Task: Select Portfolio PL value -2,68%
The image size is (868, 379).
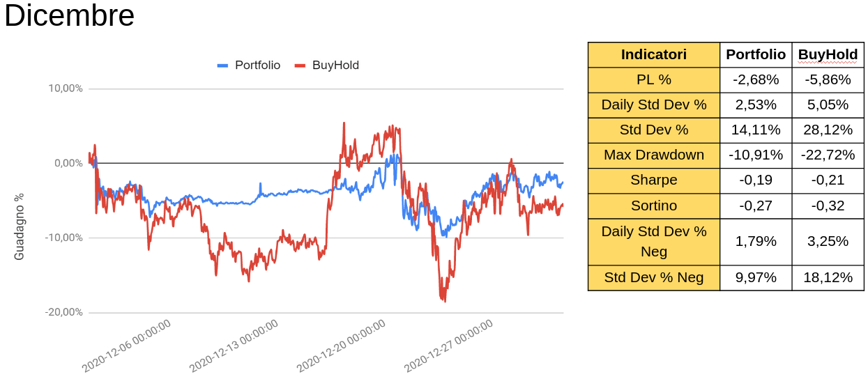Action: pyautogui.click(x=756, y=79)
